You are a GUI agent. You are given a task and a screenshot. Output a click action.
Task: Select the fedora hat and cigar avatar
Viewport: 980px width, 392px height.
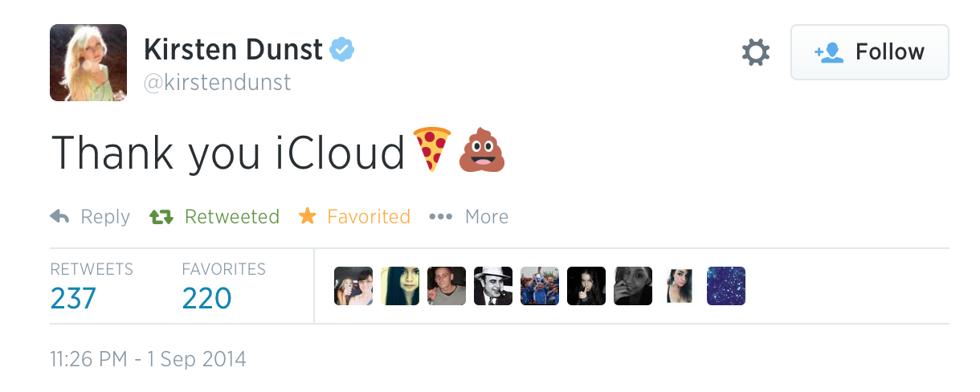(x=493, y=286)
